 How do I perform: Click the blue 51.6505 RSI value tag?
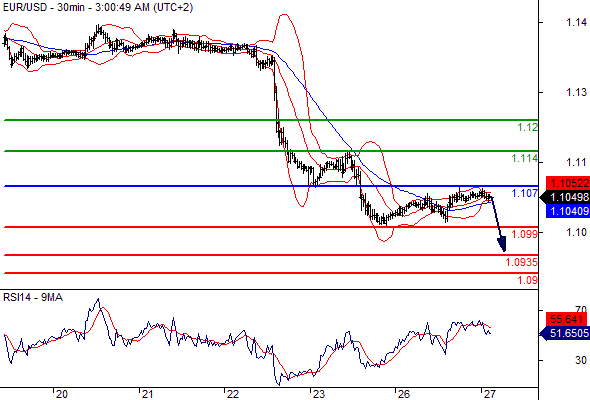(x=565, y=333)
